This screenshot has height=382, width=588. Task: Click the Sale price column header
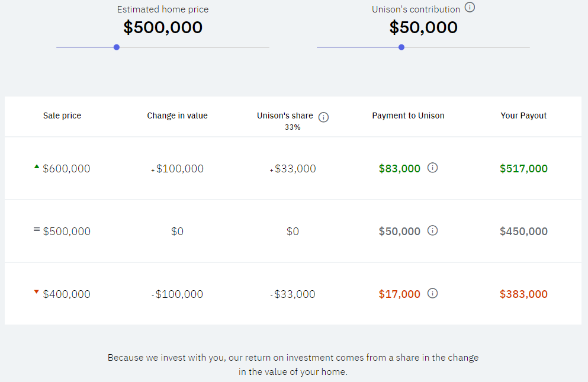[x=62, y=115]
